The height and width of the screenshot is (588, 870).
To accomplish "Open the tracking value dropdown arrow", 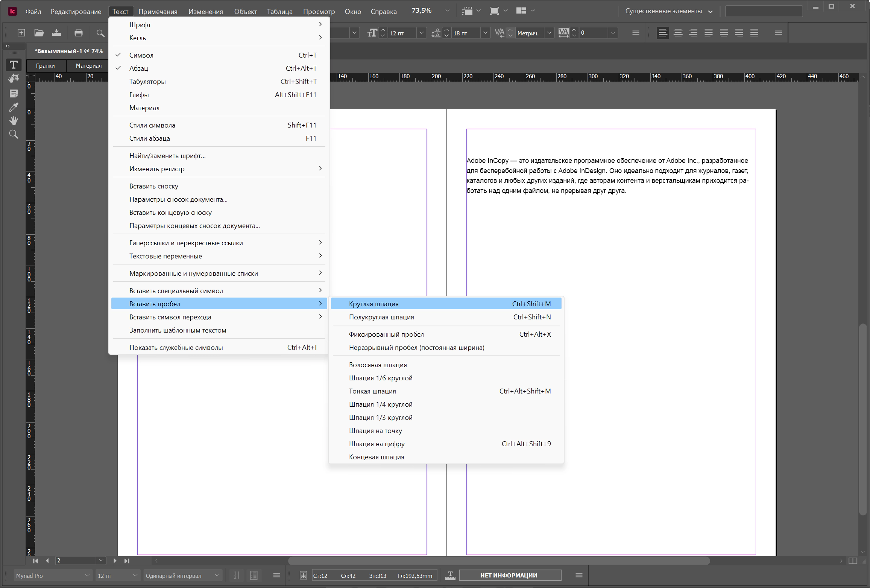I will (x=613, y=33).
